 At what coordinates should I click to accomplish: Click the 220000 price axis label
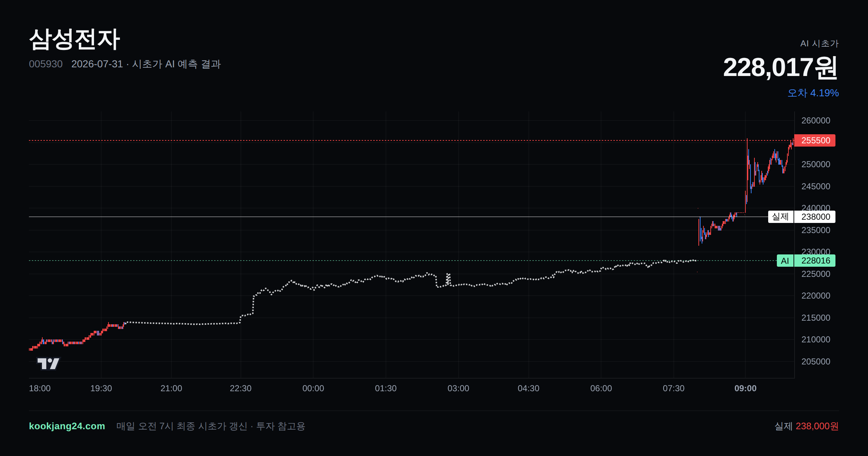816,296
